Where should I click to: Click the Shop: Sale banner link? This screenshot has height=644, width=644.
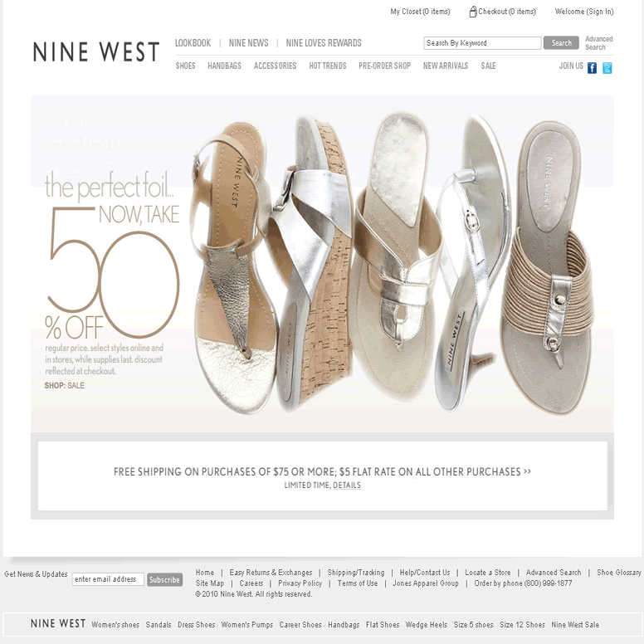[65, 385]
